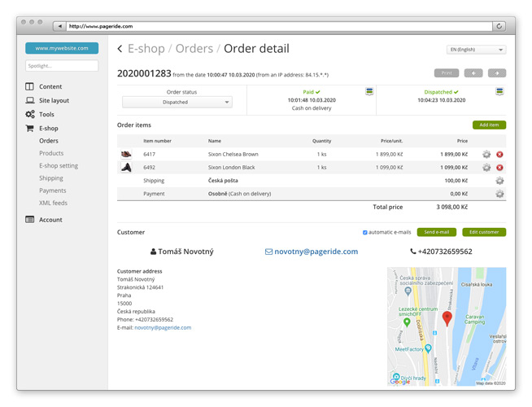The width and height of the screenshot is (532, 407).
Task: Go to the next order arrow button
Action: [x=496, y=73]
